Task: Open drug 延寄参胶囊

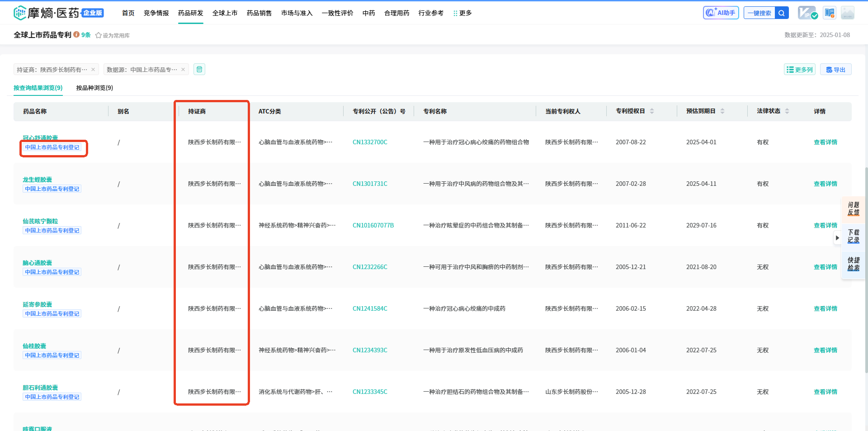Action: point(37,304)
